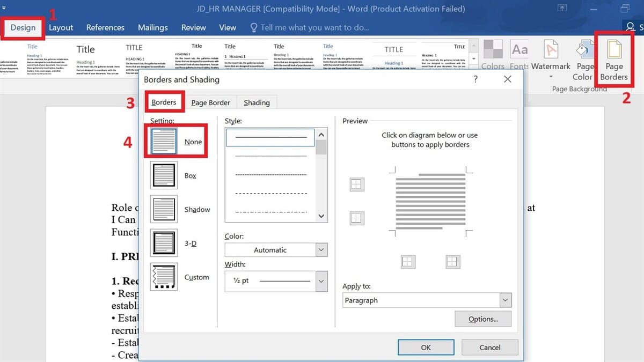This screenshot has height=362, width=644.
Task: Confirm with the OK button
Action: pos(426,347)
